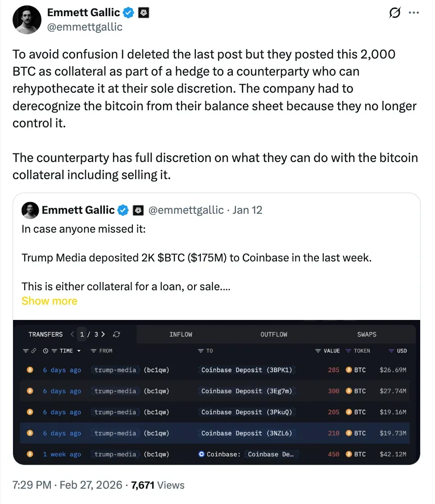
Task: Open the post options menu via three dots
Action: [x=414, y=13]
